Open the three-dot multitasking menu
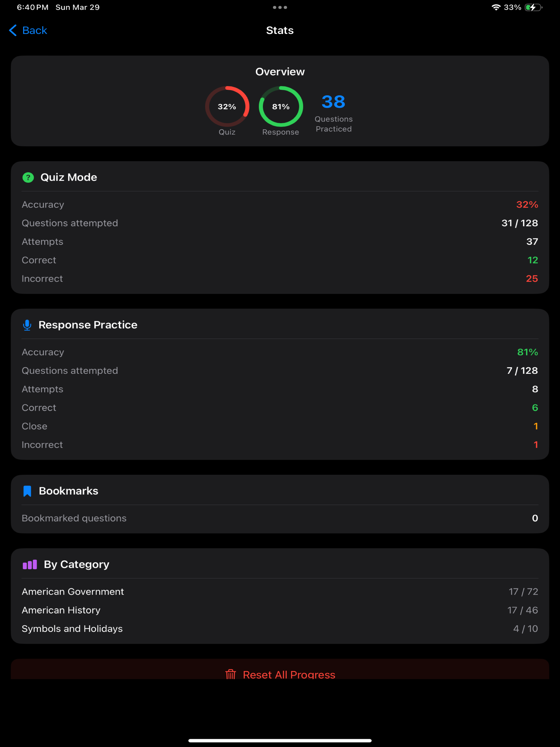Viewport: 560px width, 747px height. point(280,7)
